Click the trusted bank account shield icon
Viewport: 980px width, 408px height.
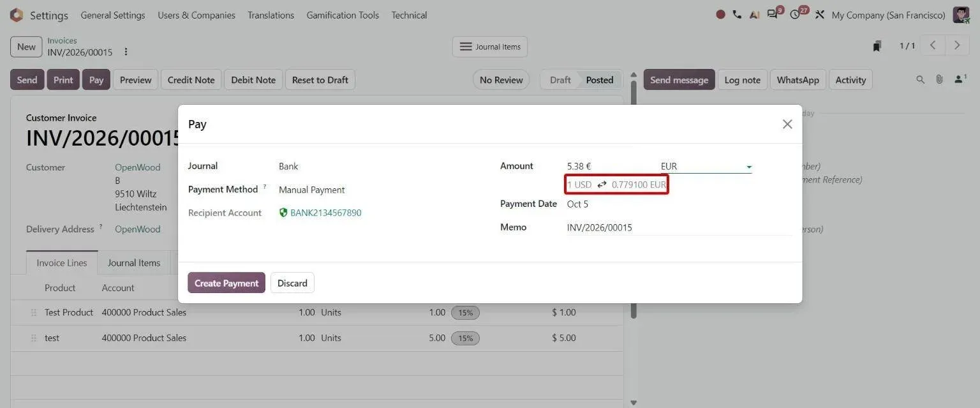tap(283, 213)
